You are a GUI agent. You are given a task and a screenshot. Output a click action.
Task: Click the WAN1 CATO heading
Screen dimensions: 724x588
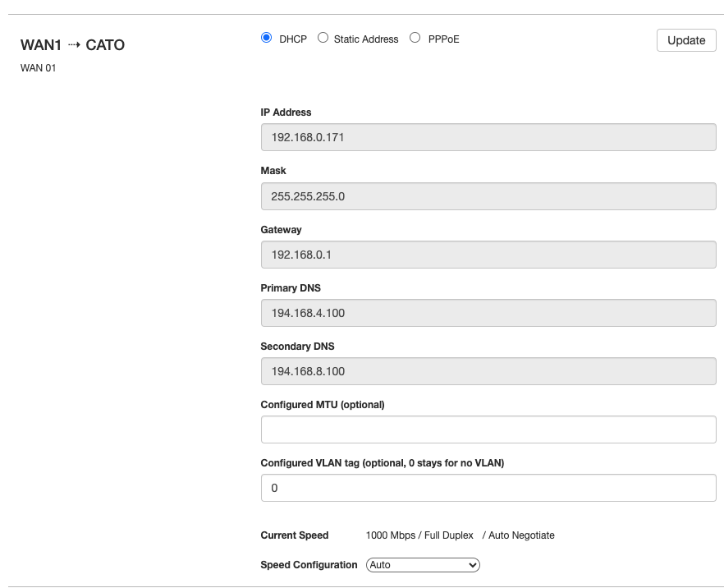point(72,45)
